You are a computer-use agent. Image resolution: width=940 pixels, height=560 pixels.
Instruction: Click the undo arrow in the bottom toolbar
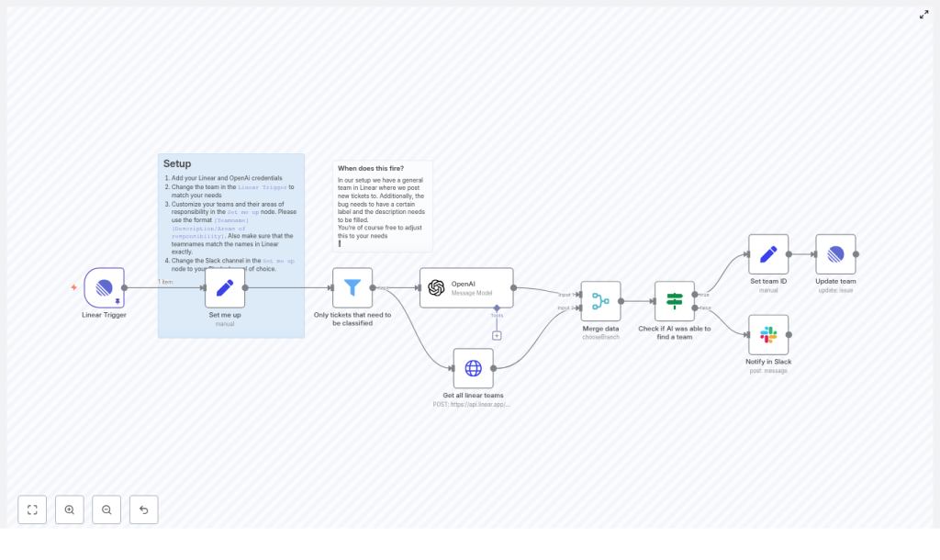coord(144,510)
